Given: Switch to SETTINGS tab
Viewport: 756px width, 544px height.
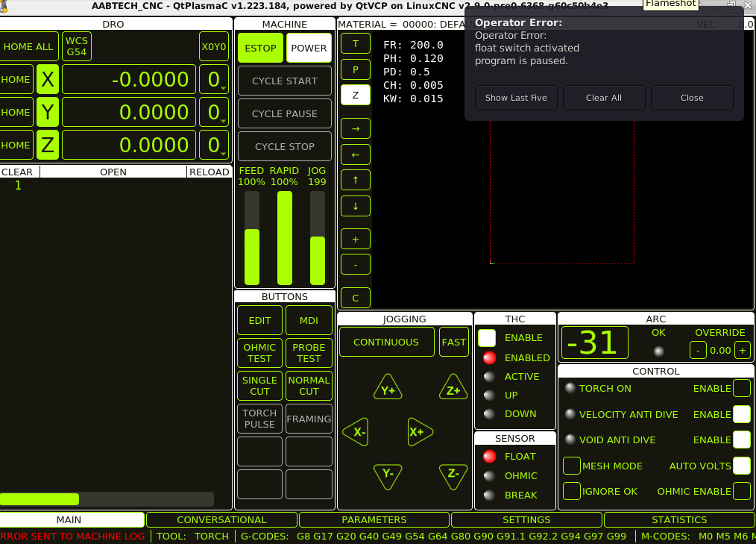Looking at the screenshot, I should pyautogui.click(x=526, y=520).
